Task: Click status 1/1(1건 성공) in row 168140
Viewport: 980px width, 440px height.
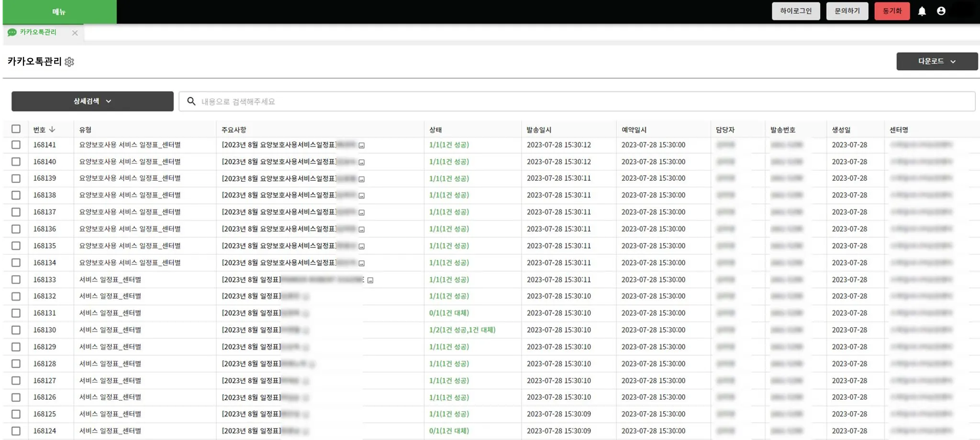Action: (449, 162)
